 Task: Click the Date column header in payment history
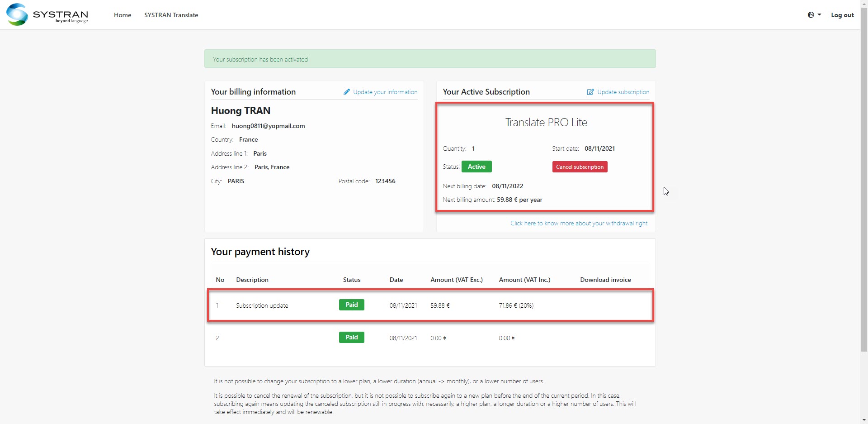click(396, 280)
